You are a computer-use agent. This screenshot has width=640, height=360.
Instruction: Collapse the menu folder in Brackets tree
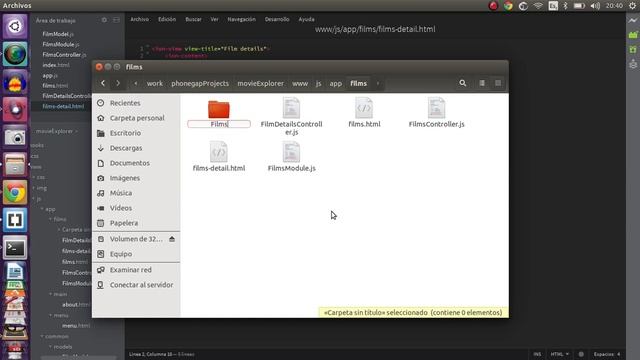(x=51, y=315)
